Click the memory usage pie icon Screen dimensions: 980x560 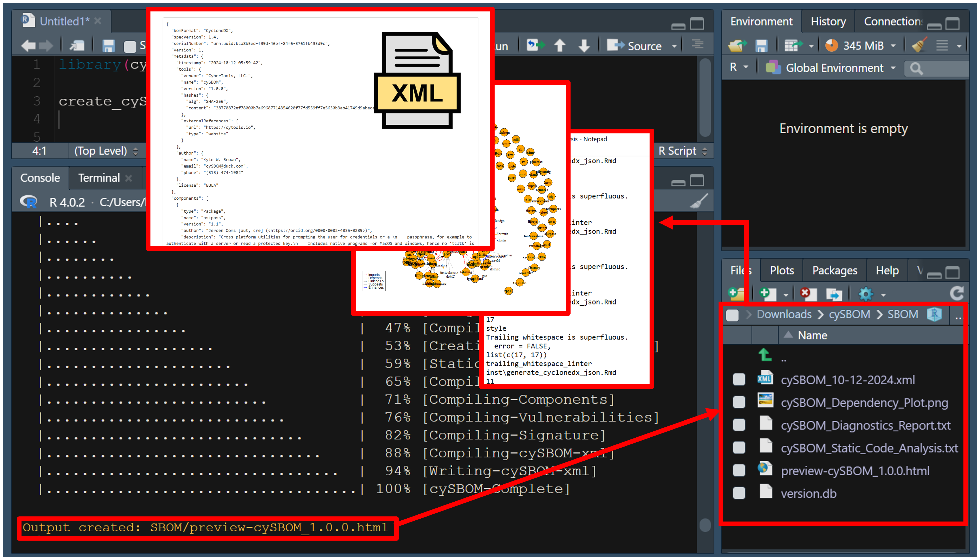tap(832, 45)
